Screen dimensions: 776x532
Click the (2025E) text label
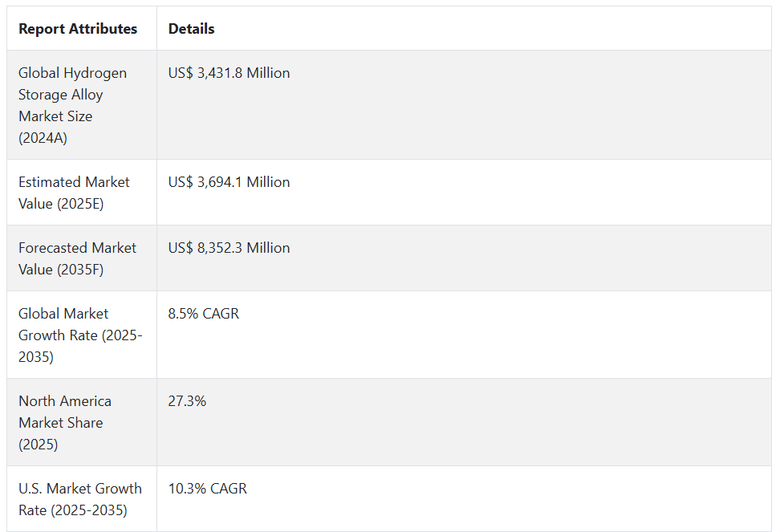tap(80, 204)
